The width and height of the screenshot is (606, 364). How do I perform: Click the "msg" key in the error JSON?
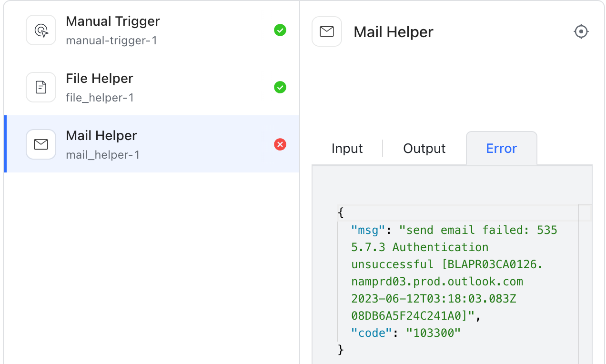pos(367,230)
